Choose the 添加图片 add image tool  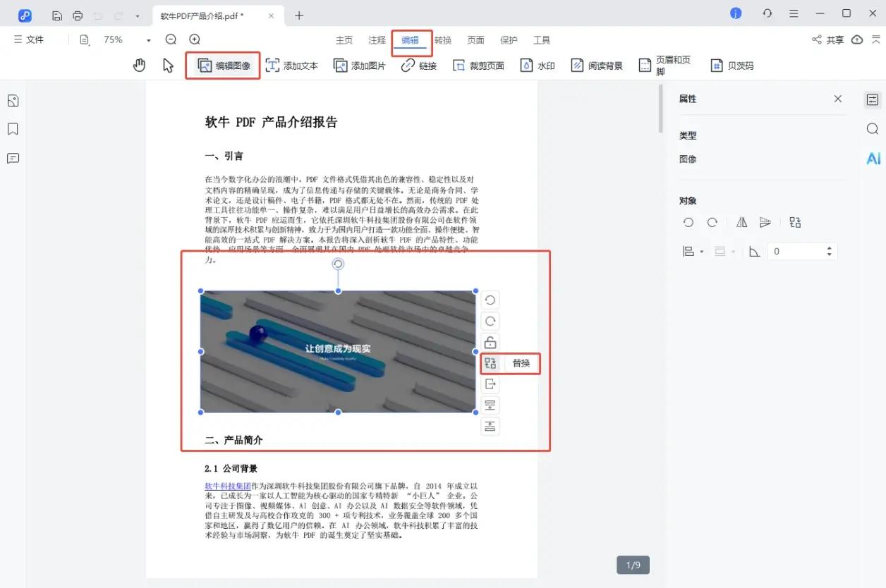tap(360, 66)
